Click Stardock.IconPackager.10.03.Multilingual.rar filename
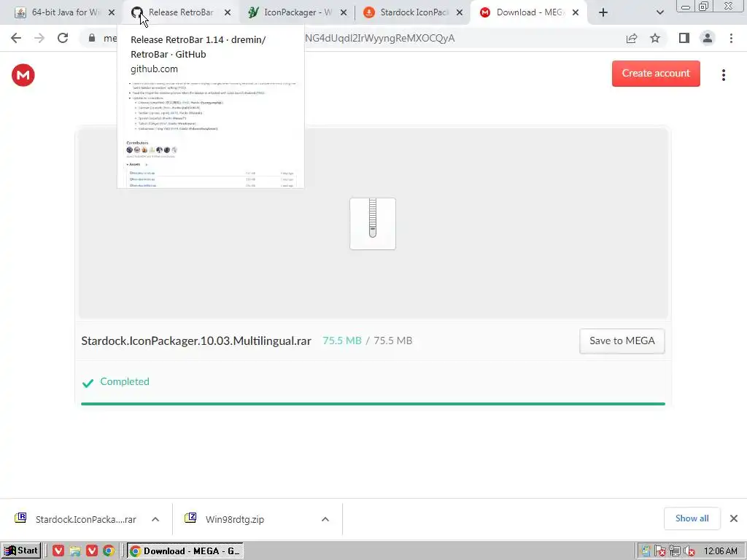Image resolution: width=747 pixels, height=560 pixels. (196, 341)
